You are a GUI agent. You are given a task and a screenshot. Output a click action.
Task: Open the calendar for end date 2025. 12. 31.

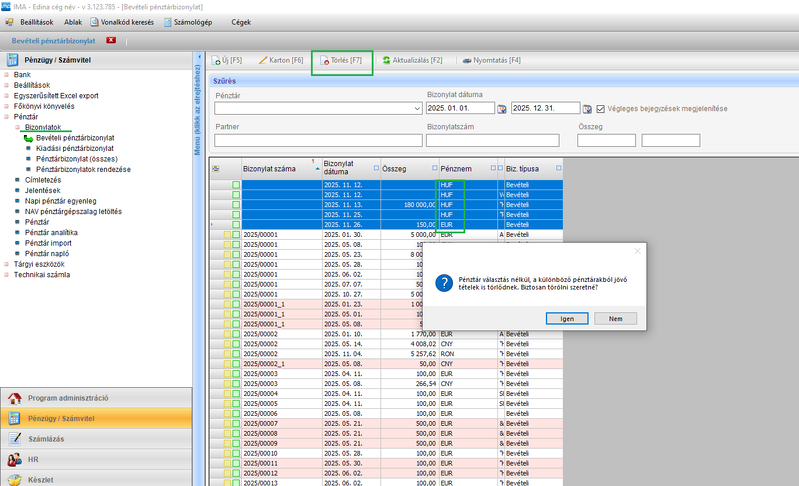587,109
